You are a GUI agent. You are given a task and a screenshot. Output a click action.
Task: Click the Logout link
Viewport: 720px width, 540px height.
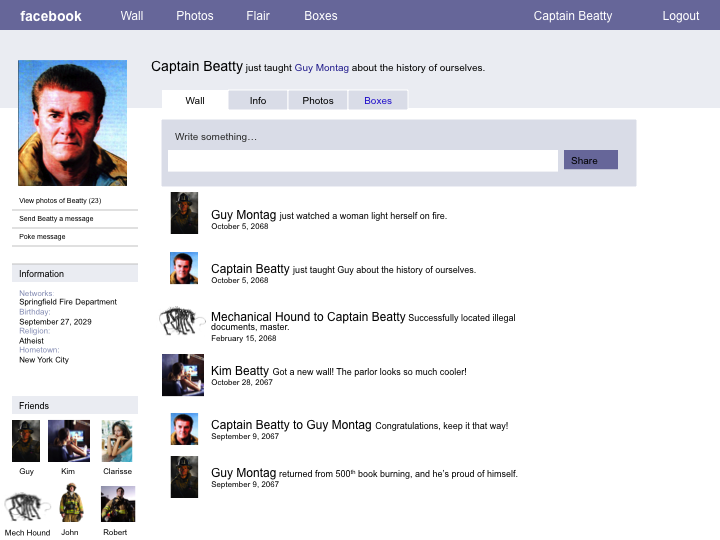pyautogui.click(x=681, y=16)
